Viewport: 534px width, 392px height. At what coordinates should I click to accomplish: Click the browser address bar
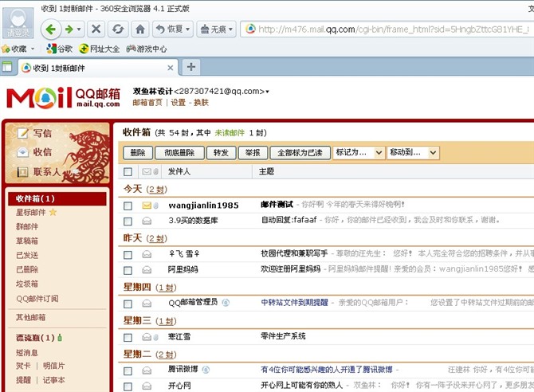pos(387,29)
